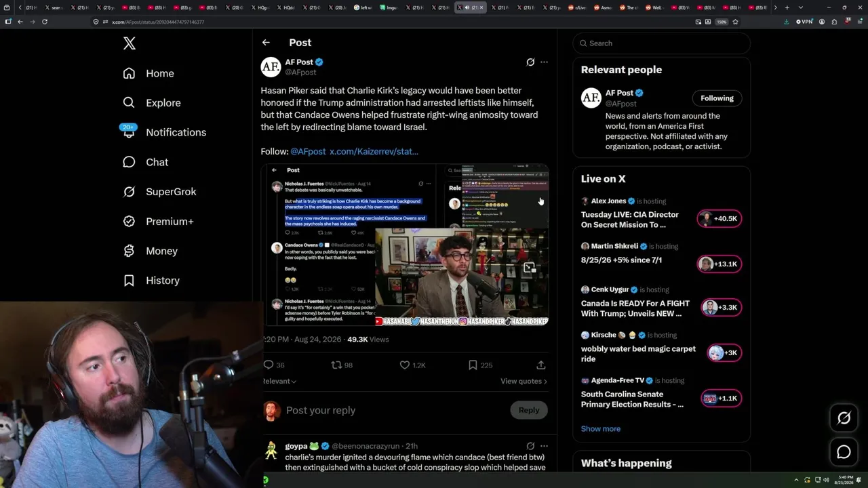Click the History bookmark icon
The width and height of the screenshot is (868, 488).
(129, 281)
